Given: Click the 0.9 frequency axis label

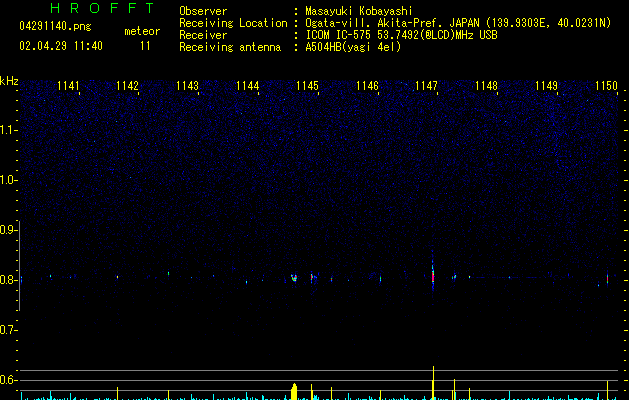Looking at the screenshot, I should pyautogui.click(x=8, y=230).
